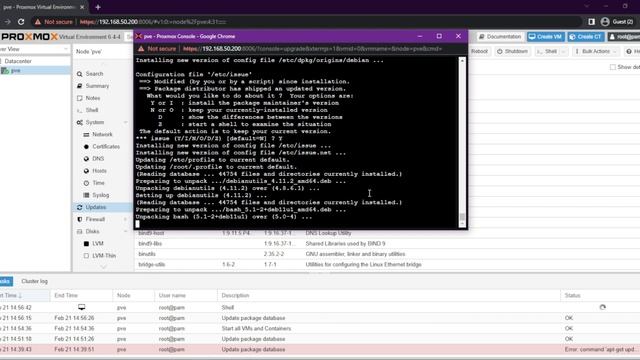Open the browser side panel icon
The image size is (640, 360).
(x=591, y=22)
